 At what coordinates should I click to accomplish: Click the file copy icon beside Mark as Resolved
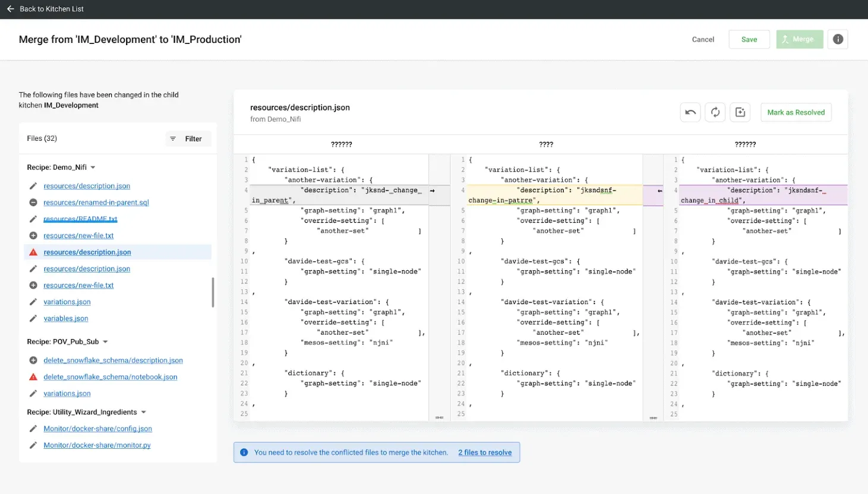(x=740, y=112)
